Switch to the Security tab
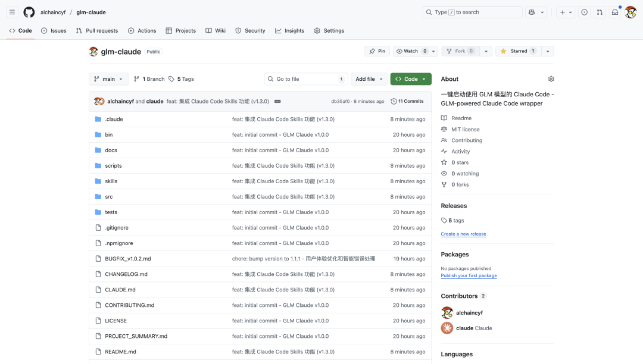This screenshot has width=643, height=364. click(250, 31)
